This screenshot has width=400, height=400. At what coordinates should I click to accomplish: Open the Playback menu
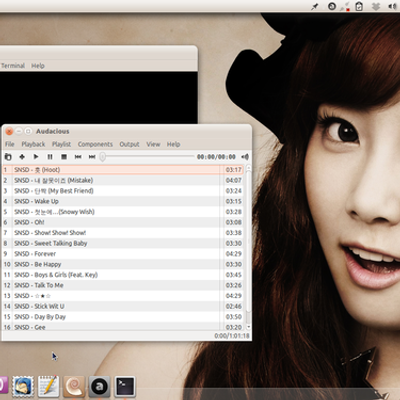[x=33, y=144]
